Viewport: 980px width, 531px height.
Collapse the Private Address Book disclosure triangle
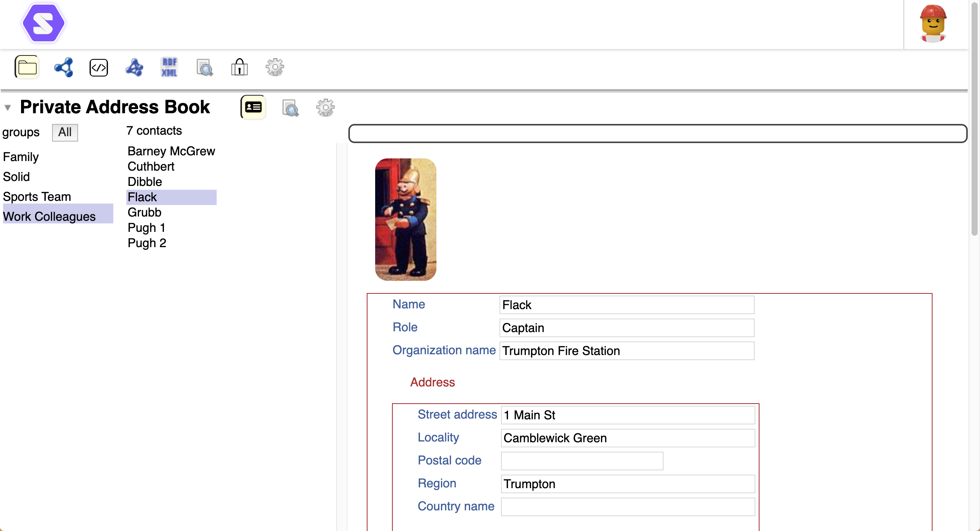click(x=8, y=108)
